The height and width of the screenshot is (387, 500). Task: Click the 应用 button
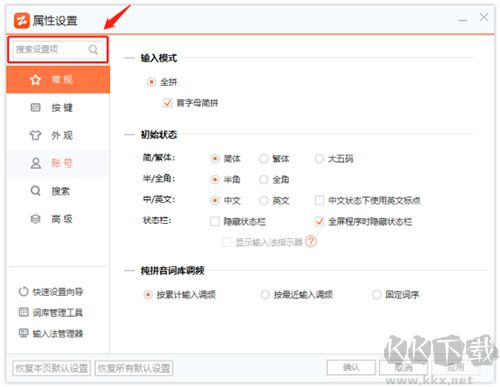456,367
